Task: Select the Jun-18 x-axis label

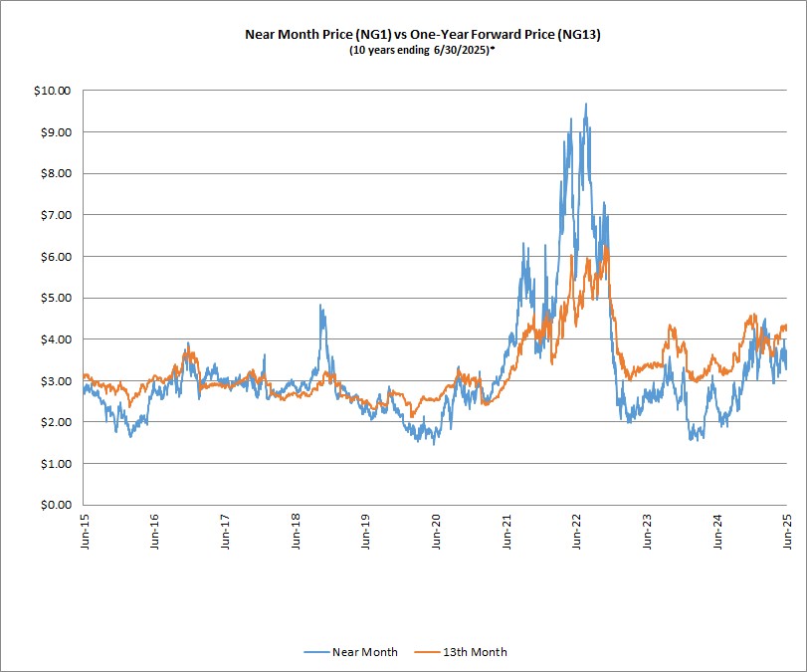Action: (296, 532)
